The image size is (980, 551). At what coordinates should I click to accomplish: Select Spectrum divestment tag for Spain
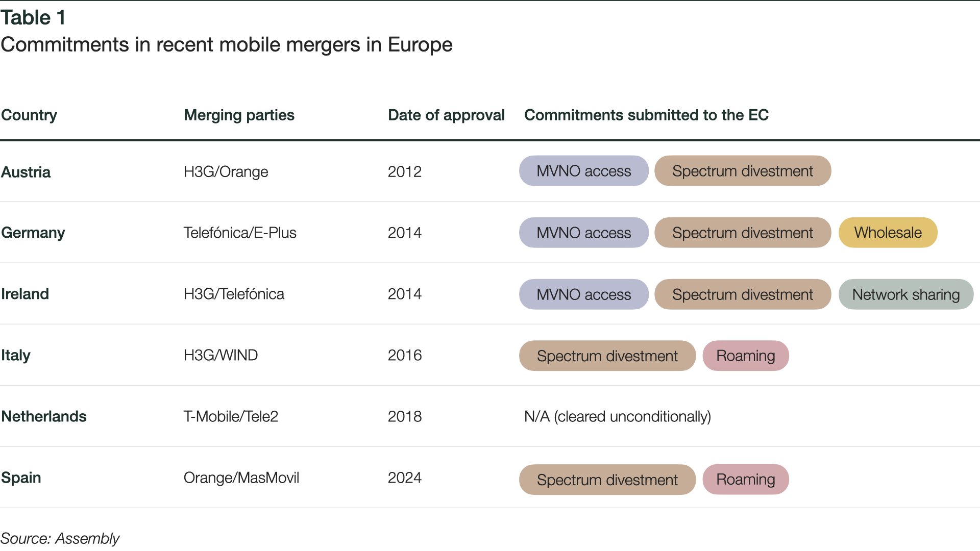[x=607, y=480]
